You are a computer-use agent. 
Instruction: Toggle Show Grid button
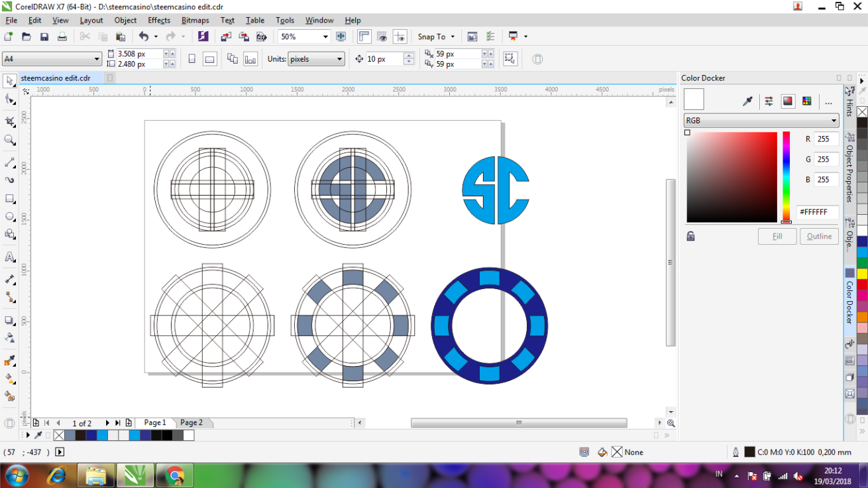tap(382, 36)
